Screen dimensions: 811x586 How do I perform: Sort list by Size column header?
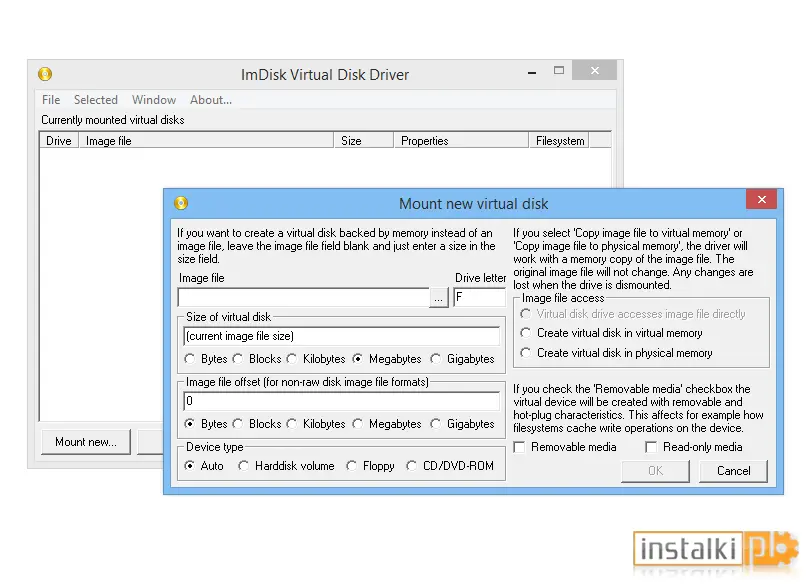(x=364, y=141)
